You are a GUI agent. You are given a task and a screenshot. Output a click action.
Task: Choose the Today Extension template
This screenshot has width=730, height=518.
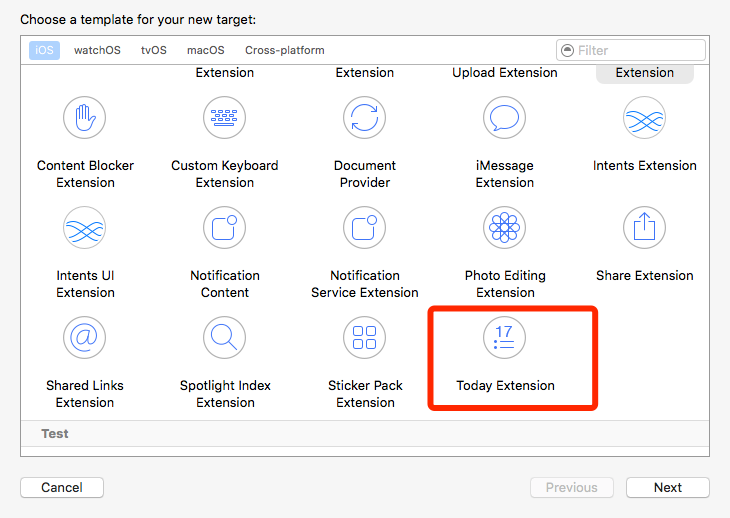pos(505,338)
